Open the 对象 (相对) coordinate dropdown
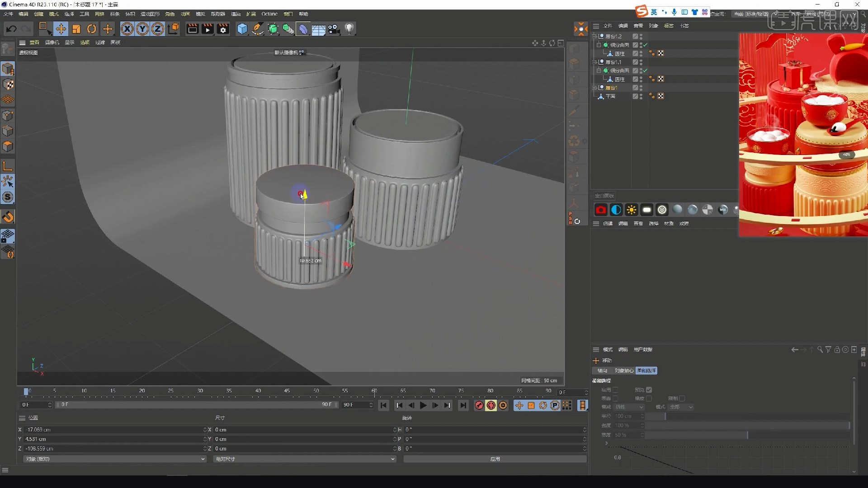This screenshot has width=868, height=488. coord(114,459)
